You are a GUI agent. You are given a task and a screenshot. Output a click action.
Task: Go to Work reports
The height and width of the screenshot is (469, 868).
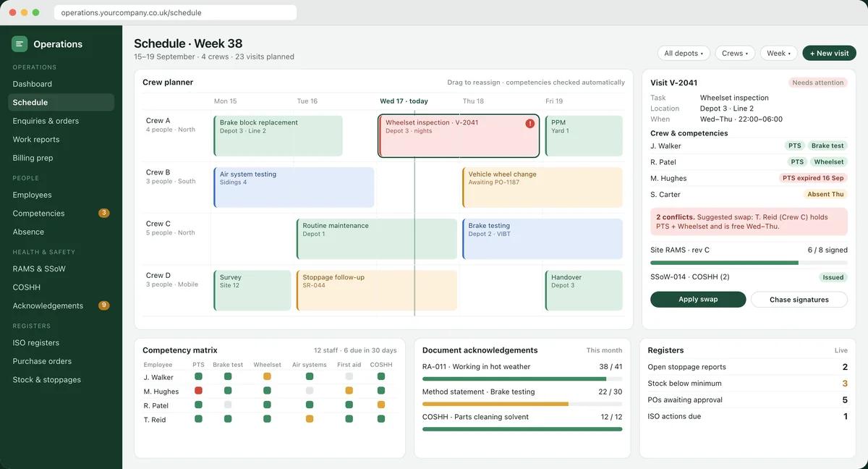point(61,140)
